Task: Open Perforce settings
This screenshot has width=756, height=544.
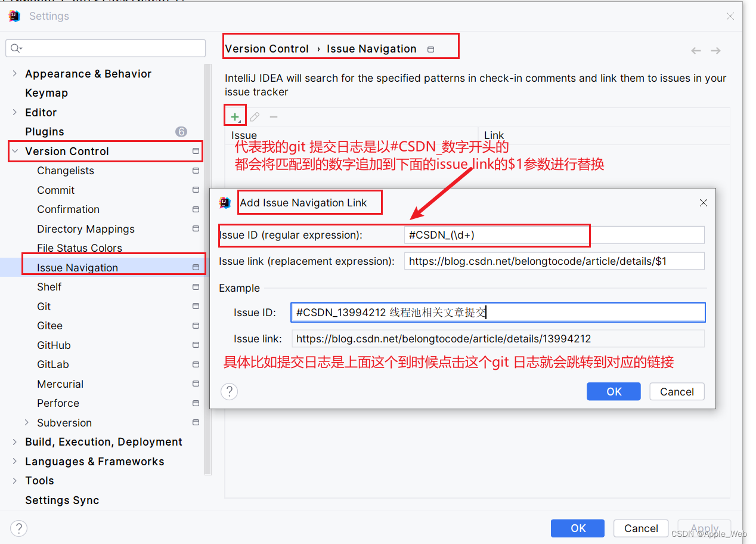Action: click(x=58, y=403)
